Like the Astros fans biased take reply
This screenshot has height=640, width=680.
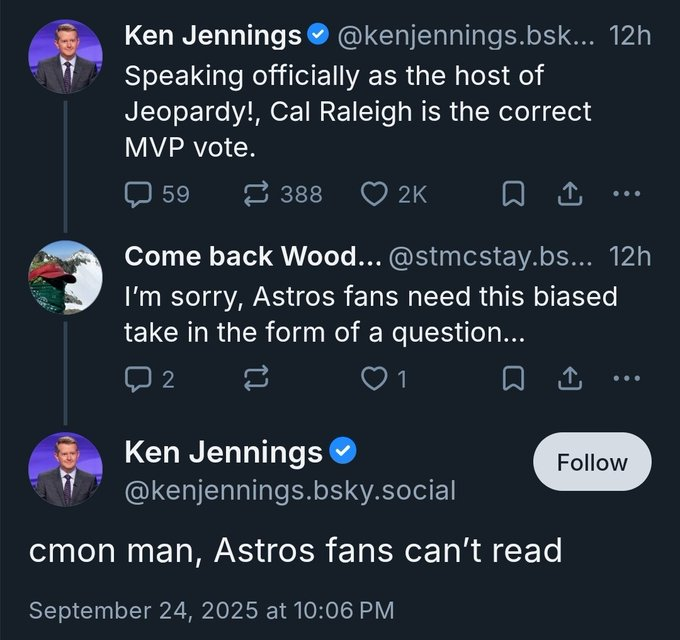coord(384,379)
